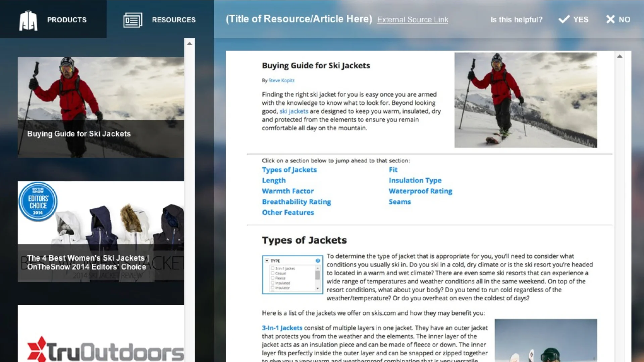Click the blue help icon in Type filter
The image size is (644, 362).
click(x=318, y=260)
